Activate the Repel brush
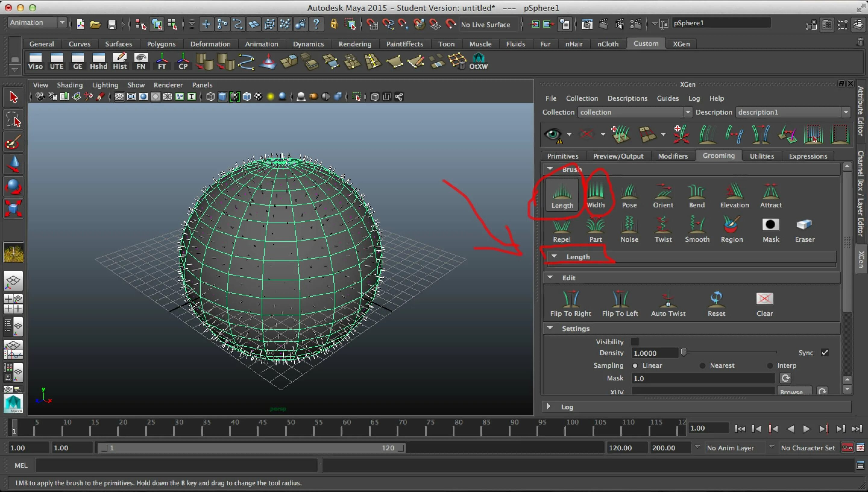 tap(562, 230)
